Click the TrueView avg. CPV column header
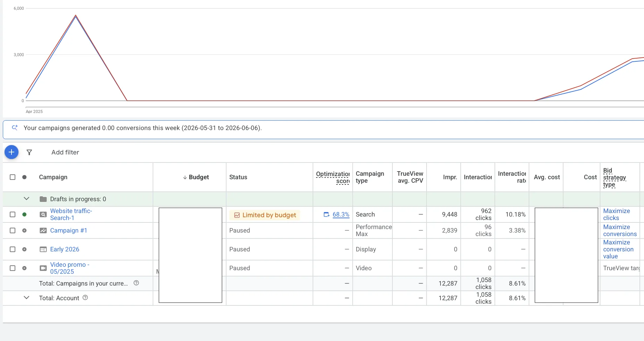The image size is (644, 341). pos(410,177)
